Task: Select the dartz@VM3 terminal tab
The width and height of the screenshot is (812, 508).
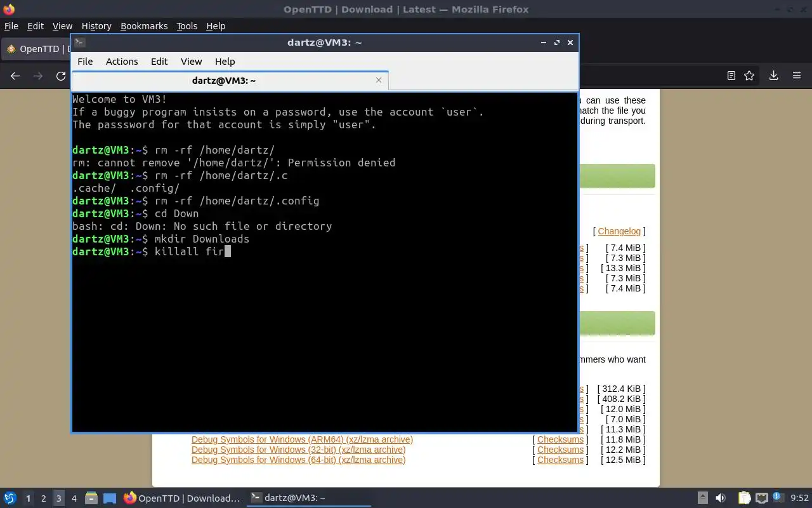Action: tap(223, 81)
